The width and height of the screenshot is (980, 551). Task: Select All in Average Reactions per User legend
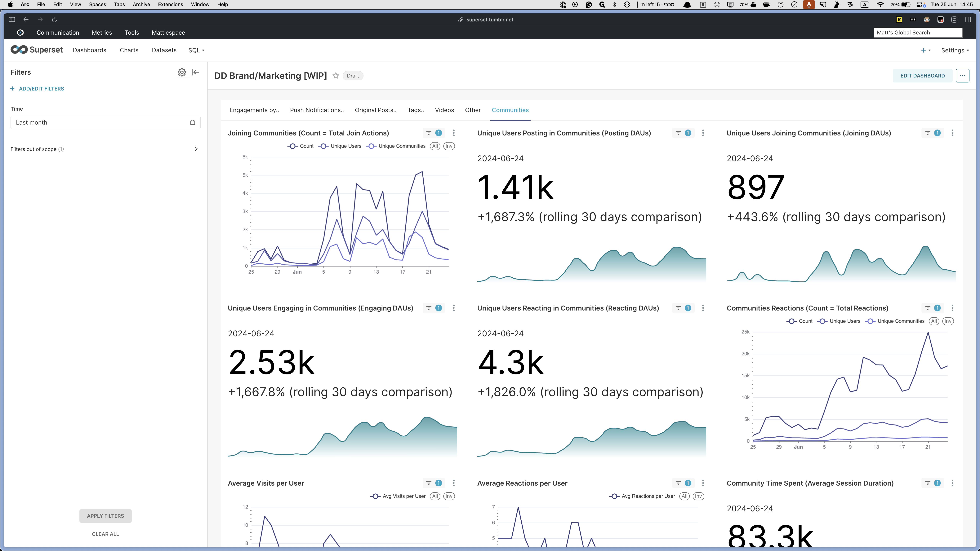(x=684, y=496)
